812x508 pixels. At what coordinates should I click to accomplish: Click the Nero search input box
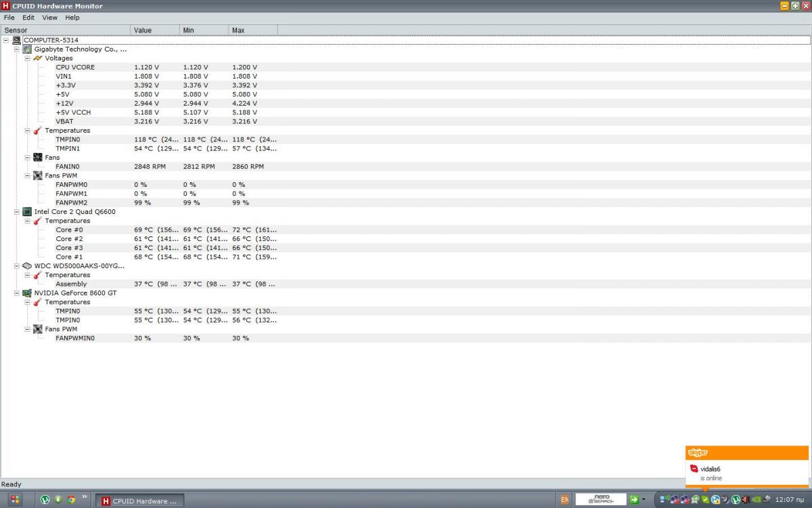pos(600,500)
